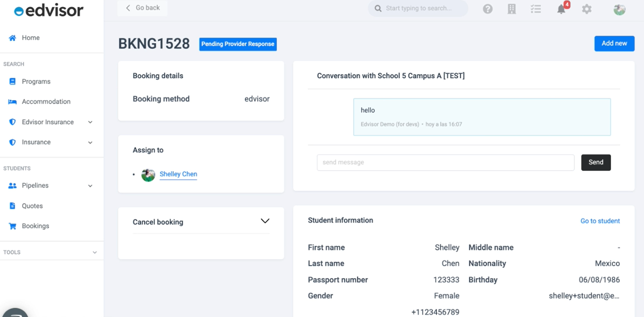Click the truncated shelley+student email
The height and width of the screenshot is (317, 644).
tap(585, 296)
